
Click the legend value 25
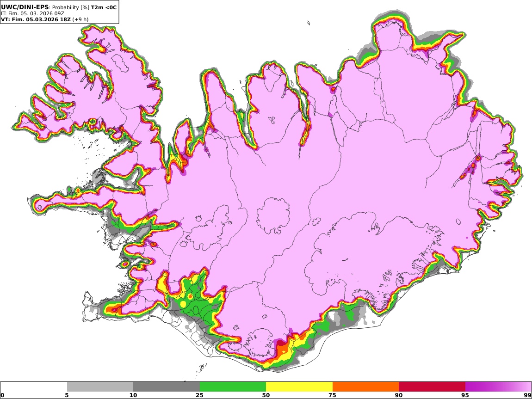[200, 395]
